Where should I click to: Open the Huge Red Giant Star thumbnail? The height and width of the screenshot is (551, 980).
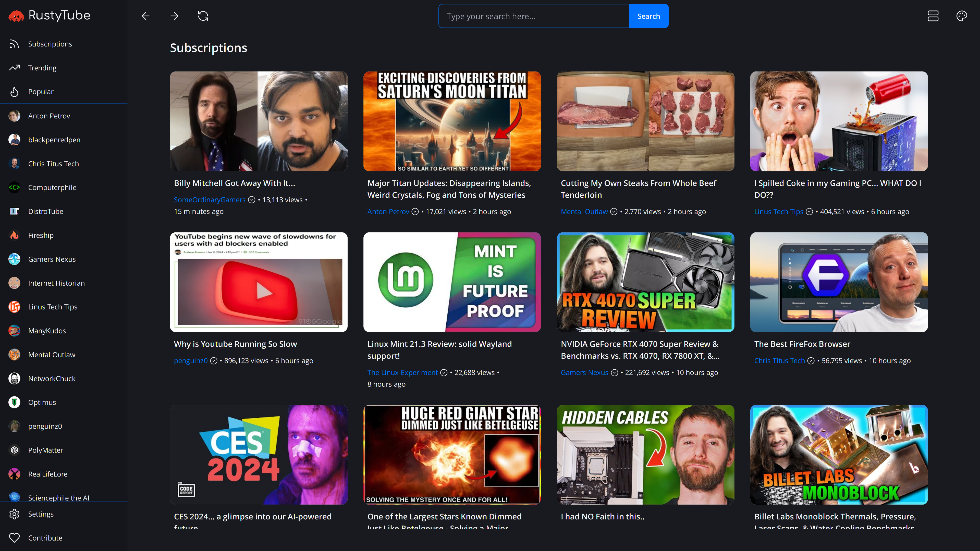[x=452, y=455]
